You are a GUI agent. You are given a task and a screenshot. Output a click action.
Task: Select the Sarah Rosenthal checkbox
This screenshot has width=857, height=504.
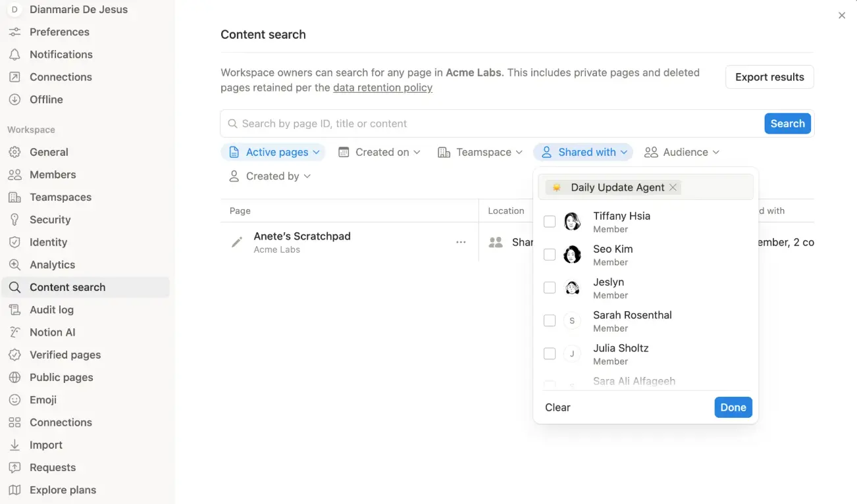[x=550, y=320]
